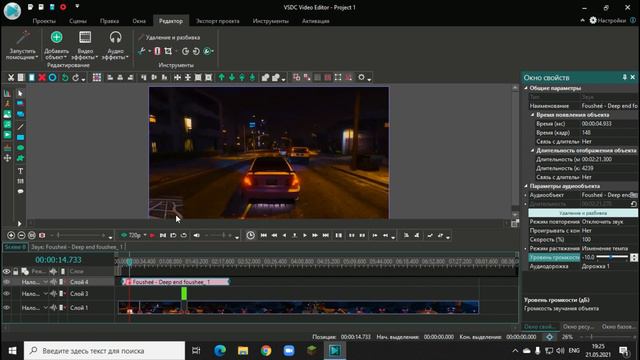Toggle audio waveform icon for Слой 3

tap(53, 293)
